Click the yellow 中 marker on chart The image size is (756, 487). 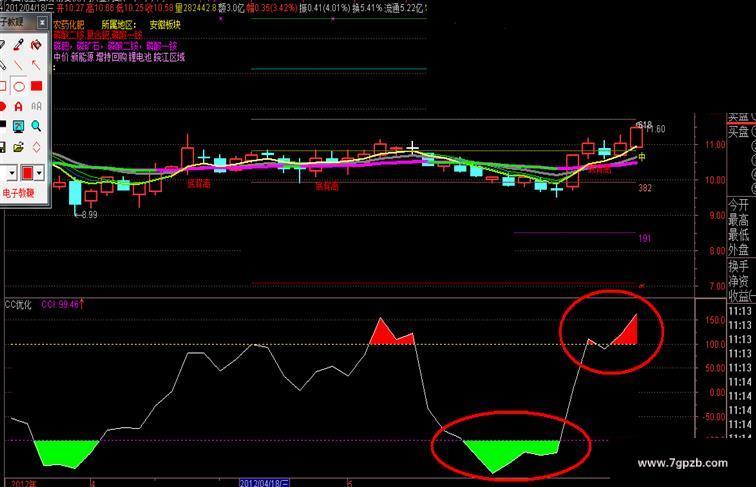pos(642,157)
